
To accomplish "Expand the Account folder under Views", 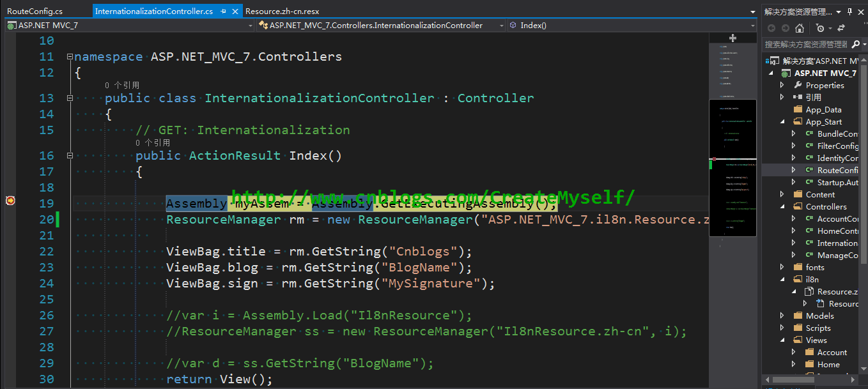I will click(x=794, y=352).
